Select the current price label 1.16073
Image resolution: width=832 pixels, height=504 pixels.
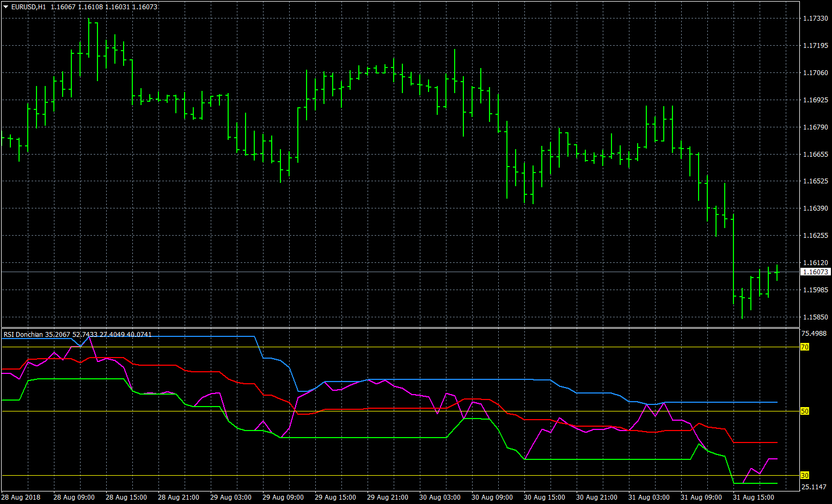(815, 272)
